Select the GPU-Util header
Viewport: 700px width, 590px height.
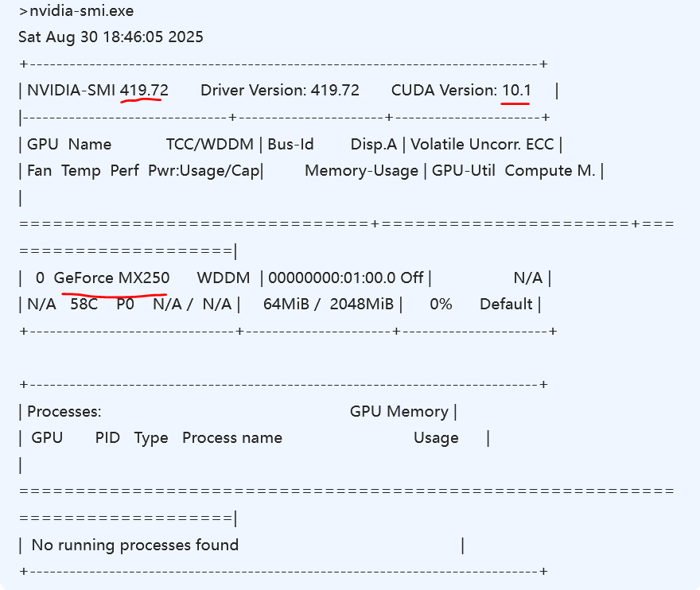pos(464,170)
